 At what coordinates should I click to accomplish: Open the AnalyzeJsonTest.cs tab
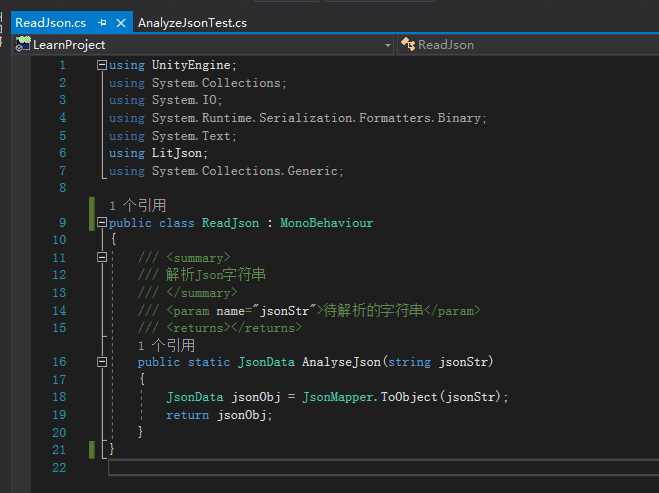click(192, 23)
